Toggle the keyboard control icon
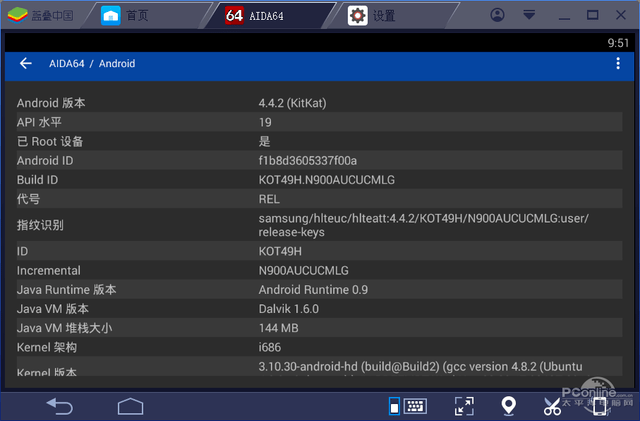The image size is (640, 421). pos(407,406)
